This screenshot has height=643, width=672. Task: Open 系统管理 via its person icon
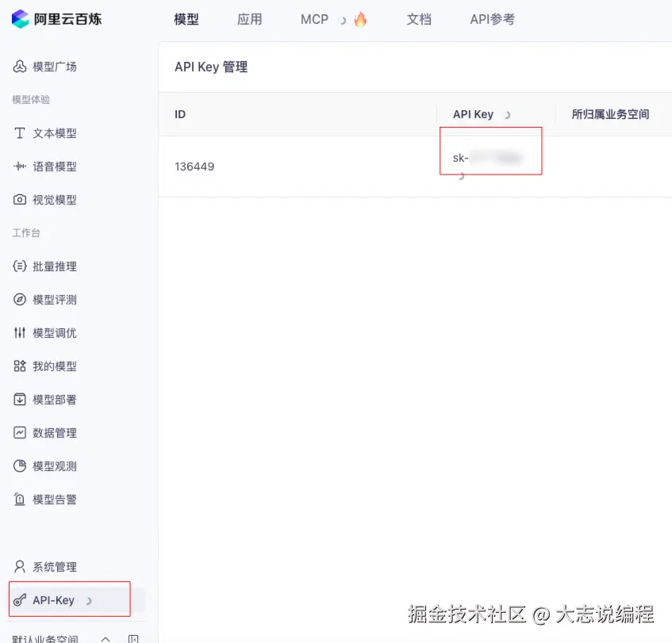pyautogui.click(x=20, y=567)
